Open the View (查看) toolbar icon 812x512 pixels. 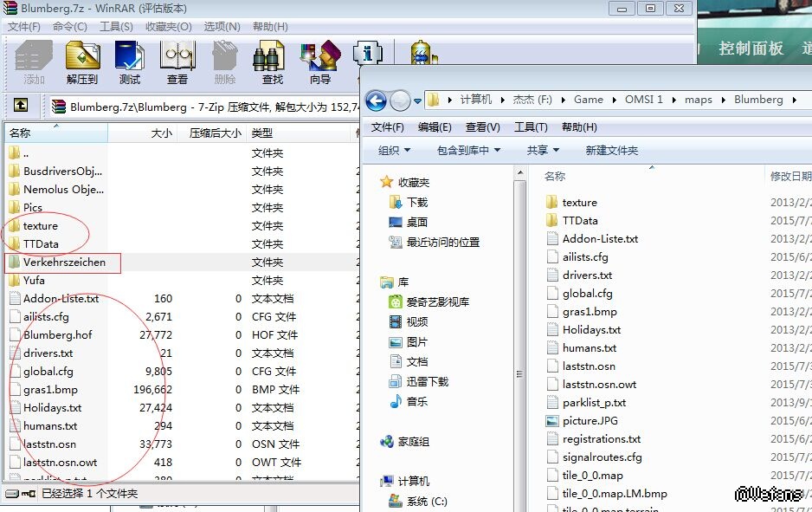(x=177, y=62)
